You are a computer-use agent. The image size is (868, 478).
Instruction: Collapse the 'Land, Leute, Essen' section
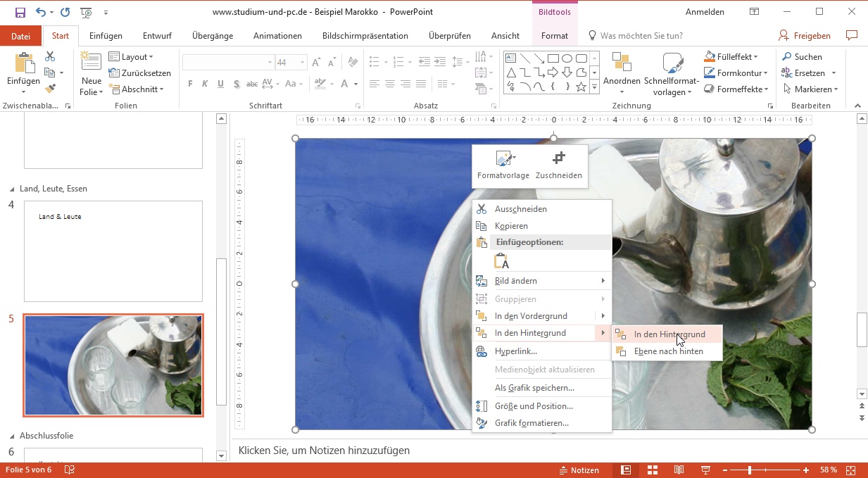click(x=11, y=189)
